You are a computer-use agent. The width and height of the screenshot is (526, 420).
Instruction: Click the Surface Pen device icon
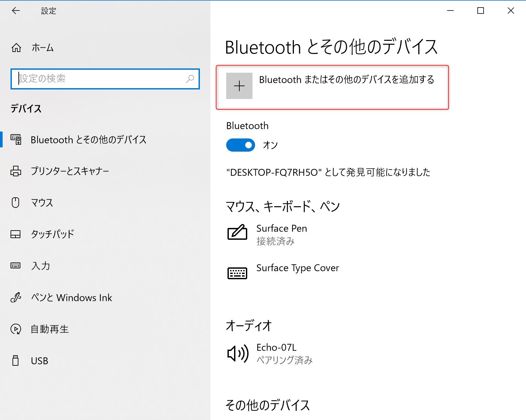click(x=237, y=232)
